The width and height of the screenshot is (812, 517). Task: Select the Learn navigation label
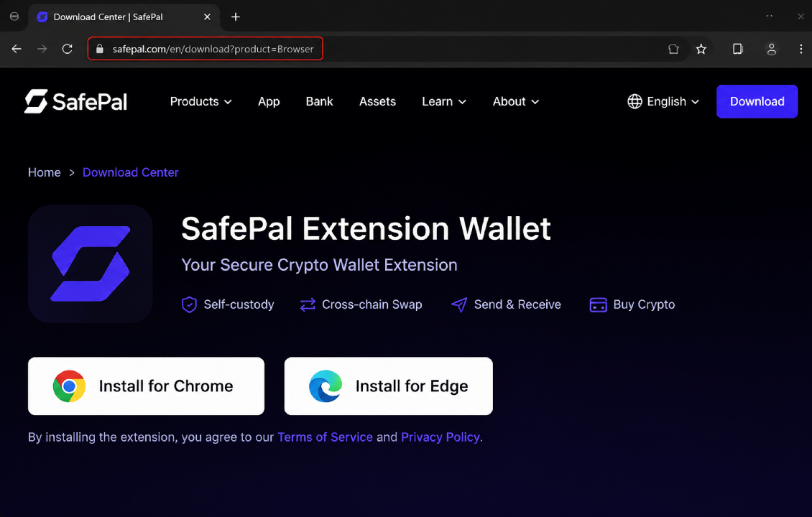[437, 101]
